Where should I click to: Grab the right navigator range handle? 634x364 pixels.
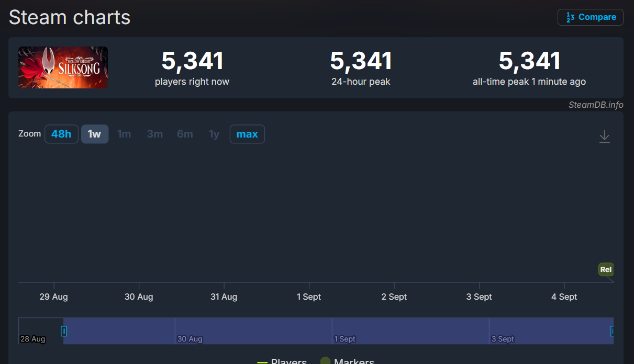(x=612, y=331)
